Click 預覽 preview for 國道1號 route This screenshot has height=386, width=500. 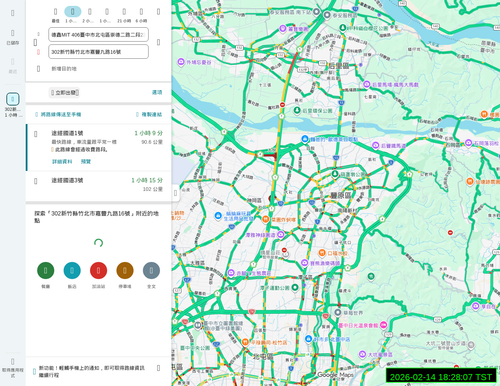coord(86,161)
